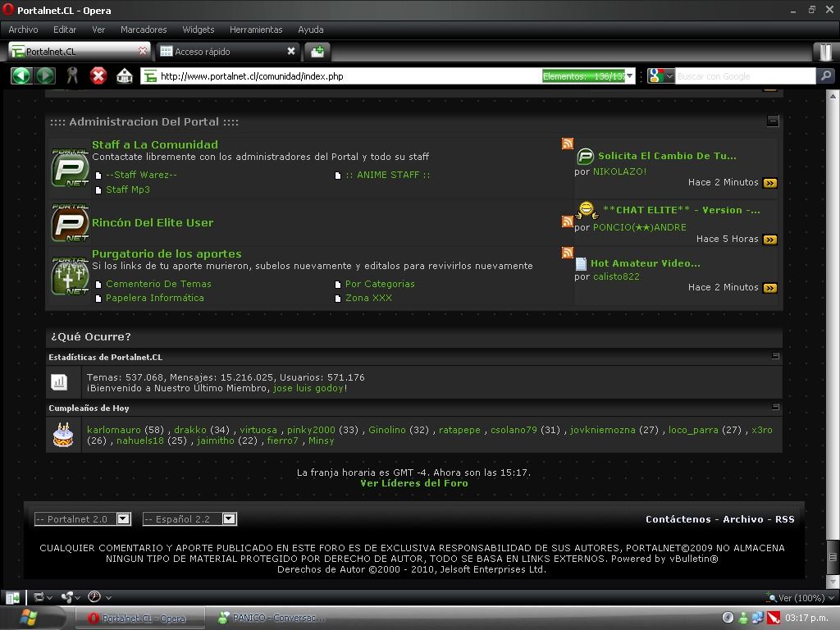The width and height of the screenshot is (840, 630).
Task: Open the Staff a La Comunidad forum link
Action: coord(155,144)
